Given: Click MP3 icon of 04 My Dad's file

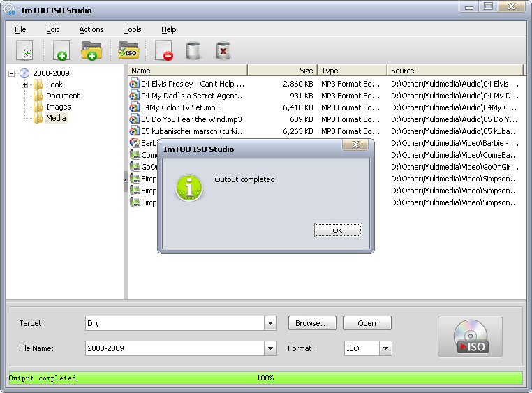Looking at the screenshot, I should coord(135,96).
